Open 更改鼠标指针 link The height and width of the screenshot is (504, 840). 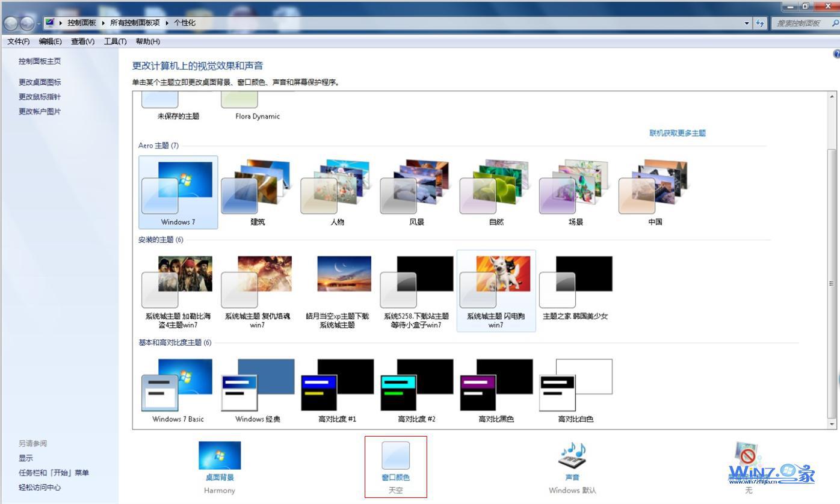pos(40,97)
